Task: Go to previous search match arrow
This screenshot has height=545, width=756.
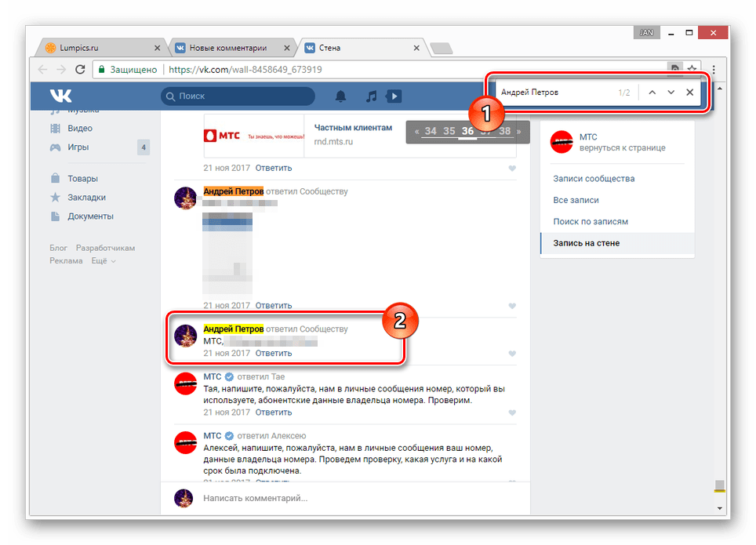Action: pyautogui.click(x=652, y=92)
